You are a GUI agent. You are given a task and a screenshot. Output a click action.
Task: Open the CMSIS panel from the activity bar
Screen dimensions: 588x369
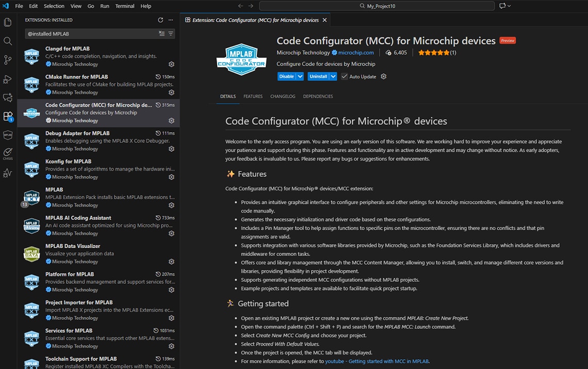7,153
